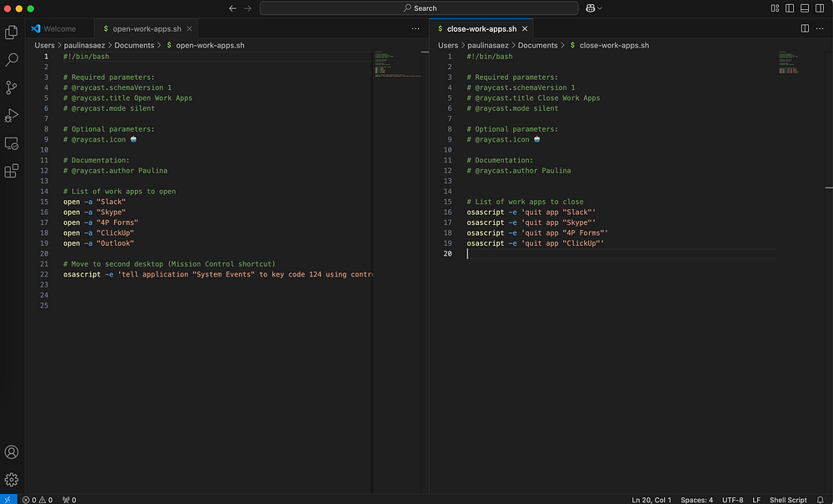Open the Search view in activity bar
Screen dimensions: 833x504
click(12, 60)
